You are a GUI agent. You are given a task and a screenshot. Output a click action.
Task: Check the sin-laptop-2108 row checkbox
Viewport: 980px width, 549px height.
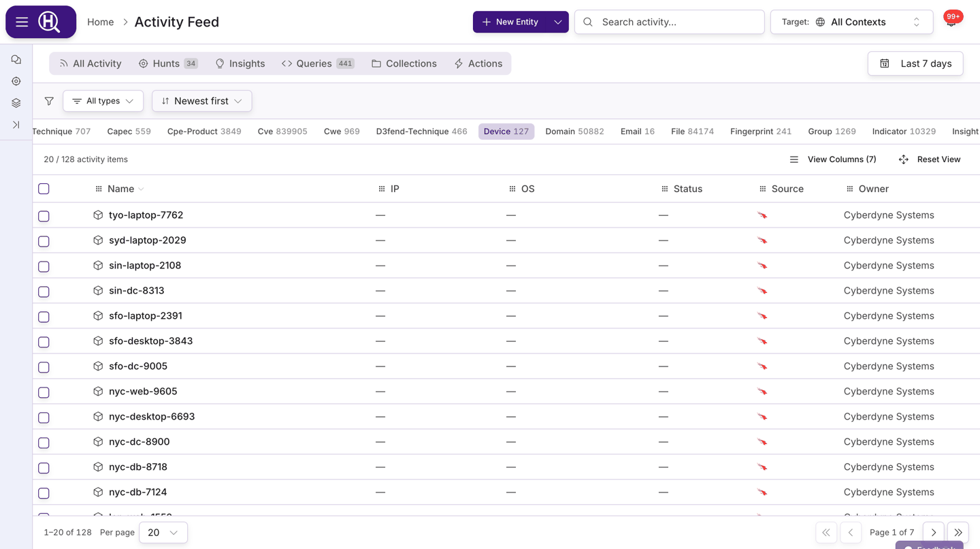44,266
